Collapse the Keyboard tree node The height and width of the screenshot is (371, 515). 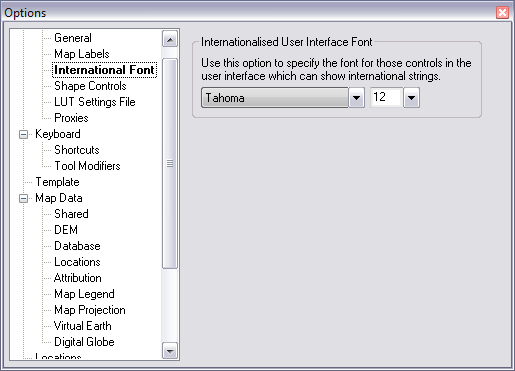click(x=23, y=134)
